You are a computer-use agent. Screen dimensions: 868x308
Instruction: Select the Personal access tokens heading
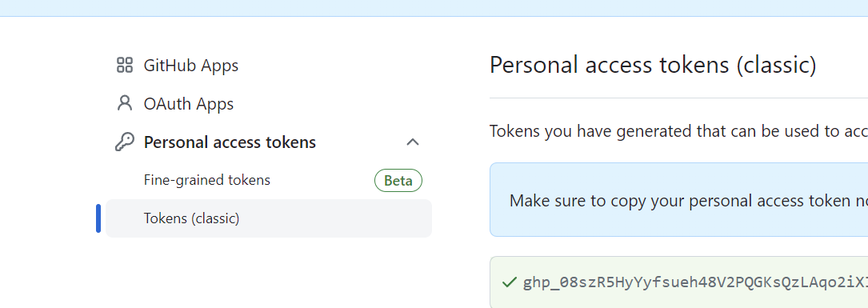[230, 142]
